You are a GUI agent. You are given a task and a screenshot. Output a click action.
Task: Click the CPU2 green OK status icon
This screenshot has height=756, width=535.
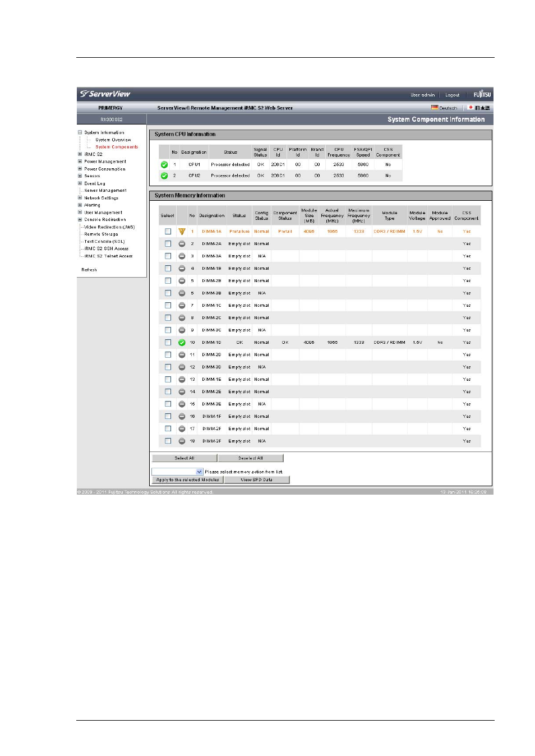tap(164, 176)
